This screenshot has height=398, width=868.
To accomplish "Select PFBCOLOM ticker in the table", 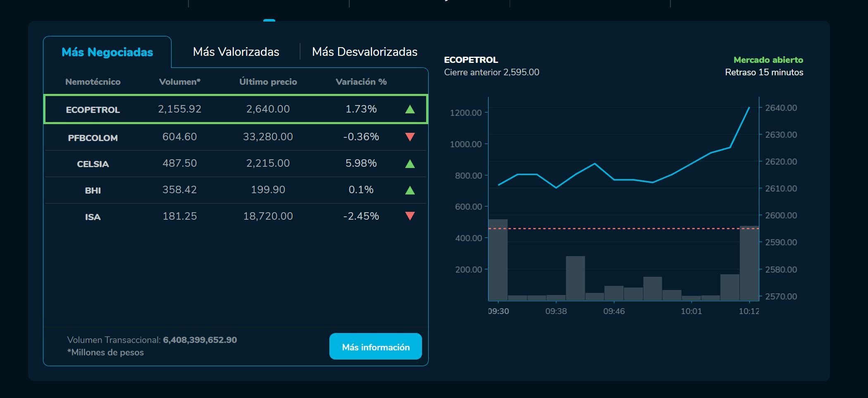I will [x=93, y=138].
